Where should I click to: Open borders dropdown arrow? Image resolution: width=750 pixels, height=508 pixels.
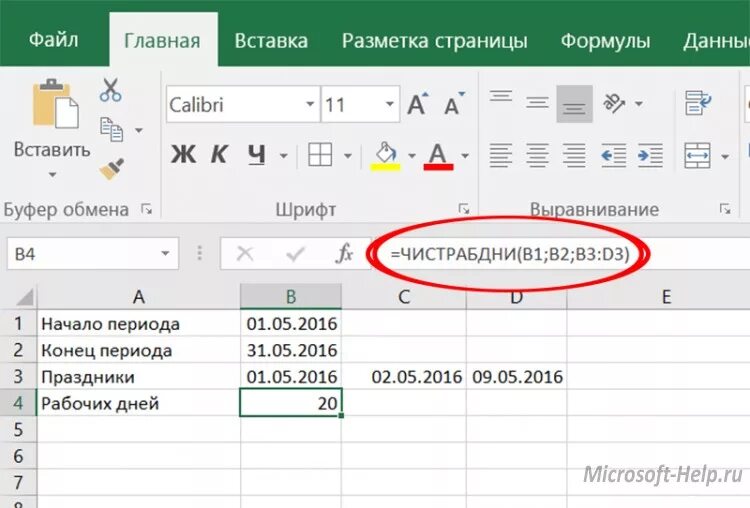(348, 155)
